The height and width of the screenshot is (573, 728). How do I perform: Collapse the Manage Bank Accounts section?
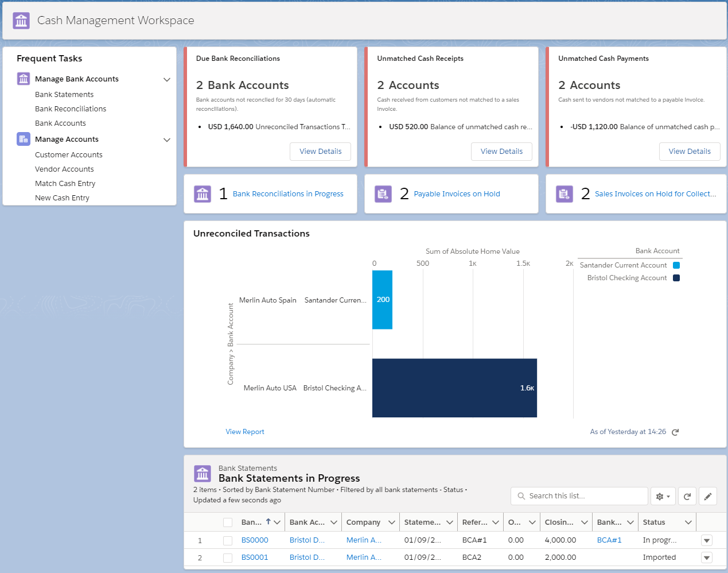click(x=167, y=79)
